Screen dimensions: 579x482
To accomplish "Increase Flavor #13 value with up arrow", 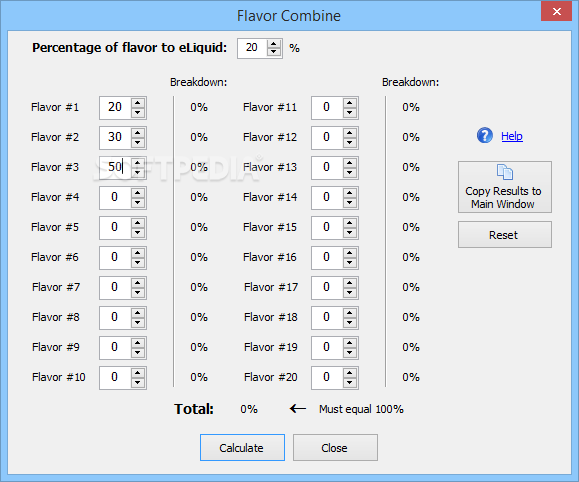I will click(x=350, y=163).
